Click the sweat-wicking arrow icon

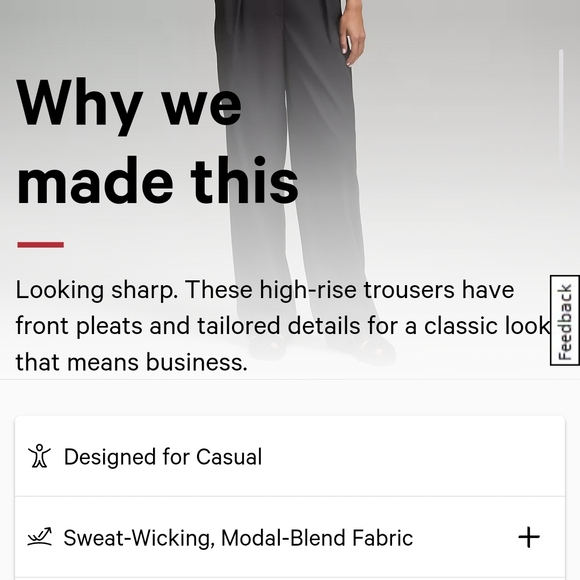coord(39,537)
